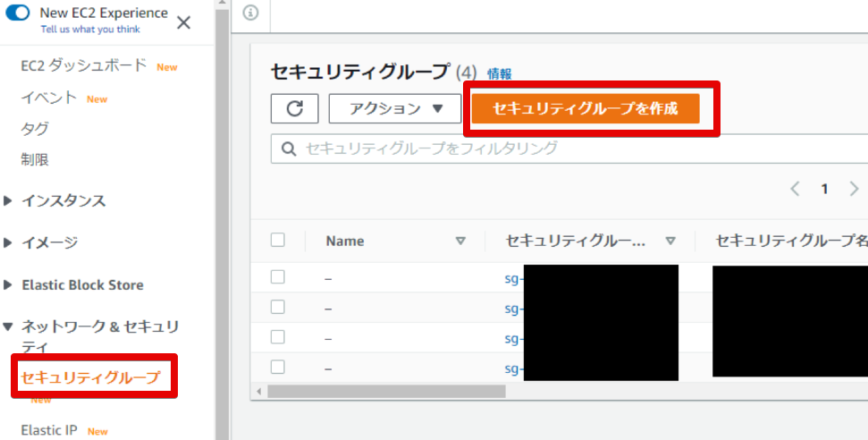The width and height of the screenshot is (868, 440).
Task: Open the アクション dropdown
Action: 395,108
